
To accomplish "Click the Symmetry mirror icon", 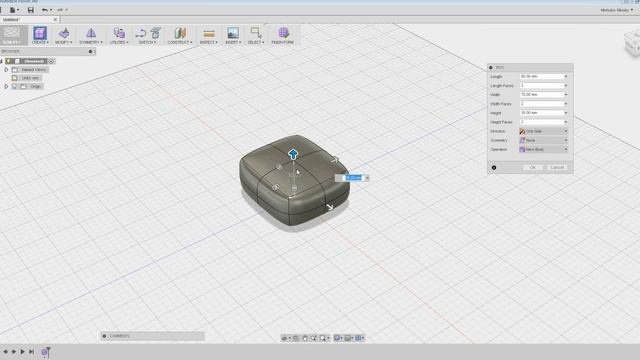I will [x=91, y=33].
